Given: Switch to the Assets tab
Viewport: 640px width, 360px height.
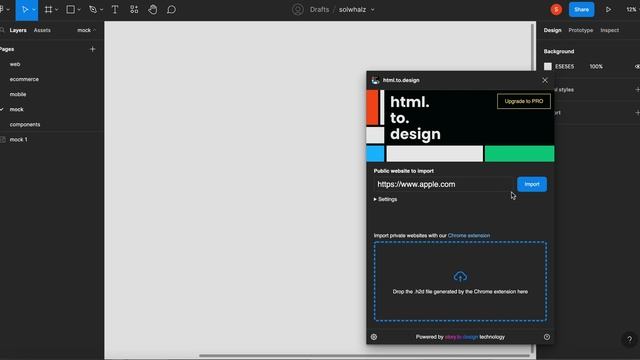Looking at the screenshot, I should click(x=42, y=30).
